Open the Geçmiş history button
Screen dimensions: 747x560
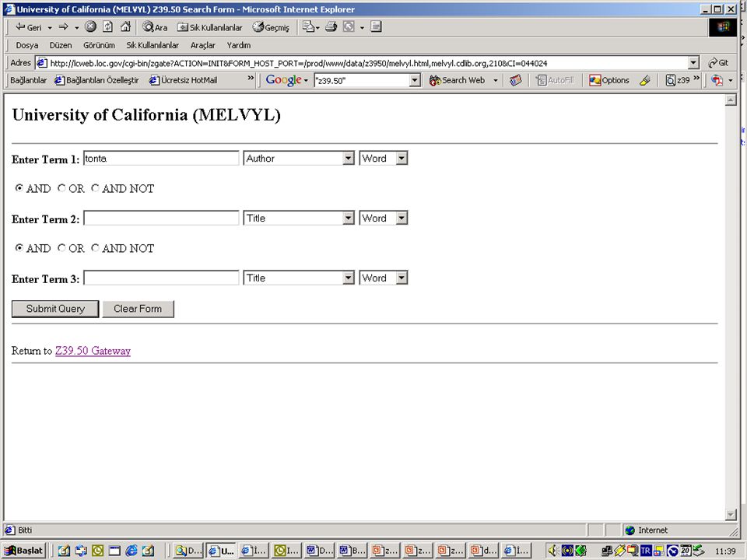[271, 27]
